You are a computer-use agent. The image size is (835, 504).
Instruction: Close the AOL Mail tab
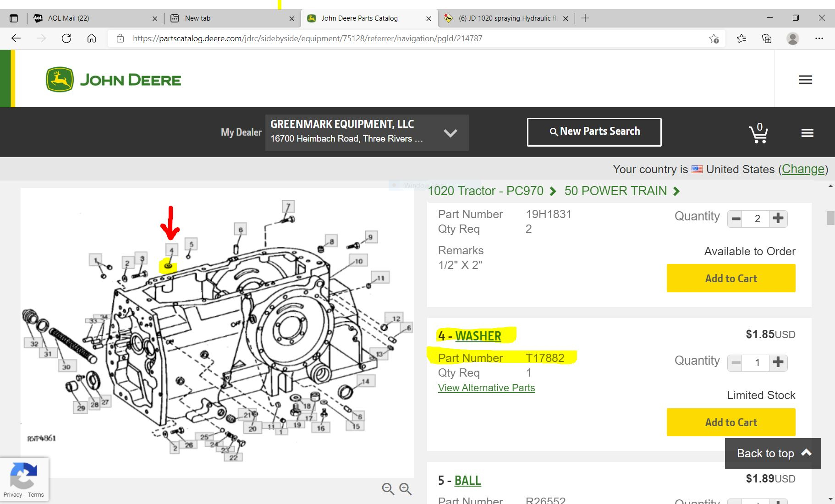pos(155,19)
